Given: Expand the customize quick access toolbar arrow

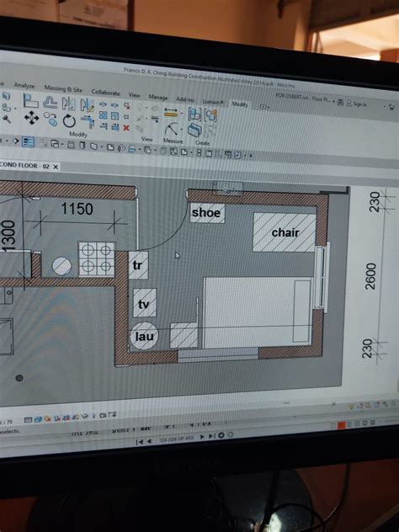Looking at the screenshot, I should tap(251, 156).
